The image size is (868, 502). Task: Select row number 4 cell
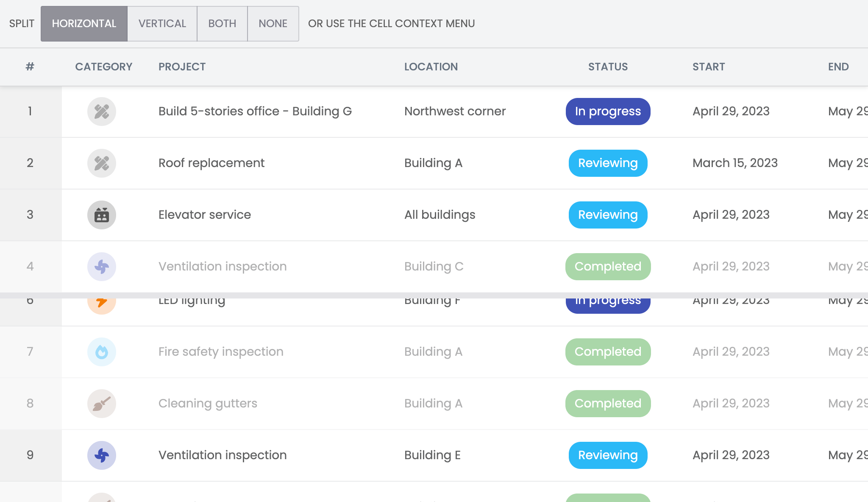tap(31, 267)
